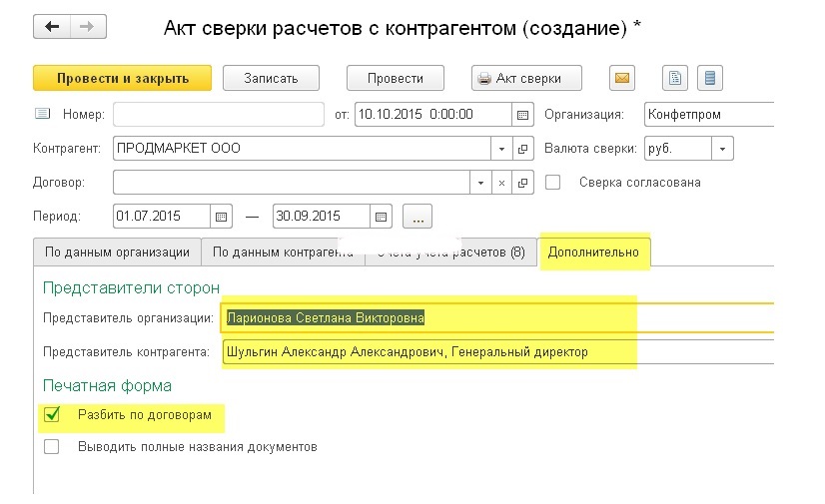Open the envelope email icon
The width and height of the screenshot is (825, 504).
[622, 78]
